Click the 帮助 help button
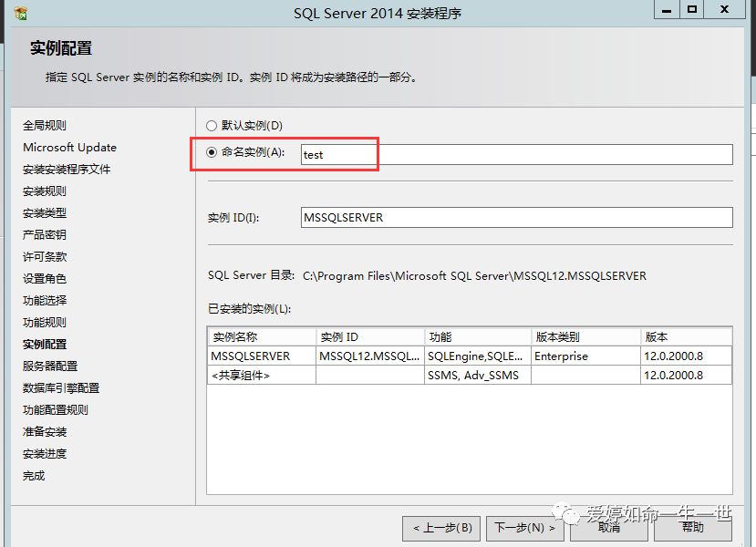This screenshot has width=756, height=547. tap(693, 528)
